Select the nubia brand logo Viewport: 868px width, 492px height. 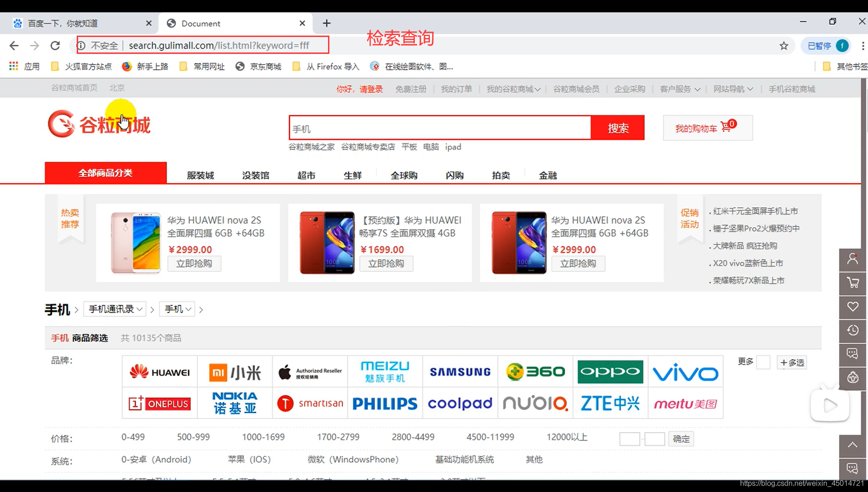[535, 403]
